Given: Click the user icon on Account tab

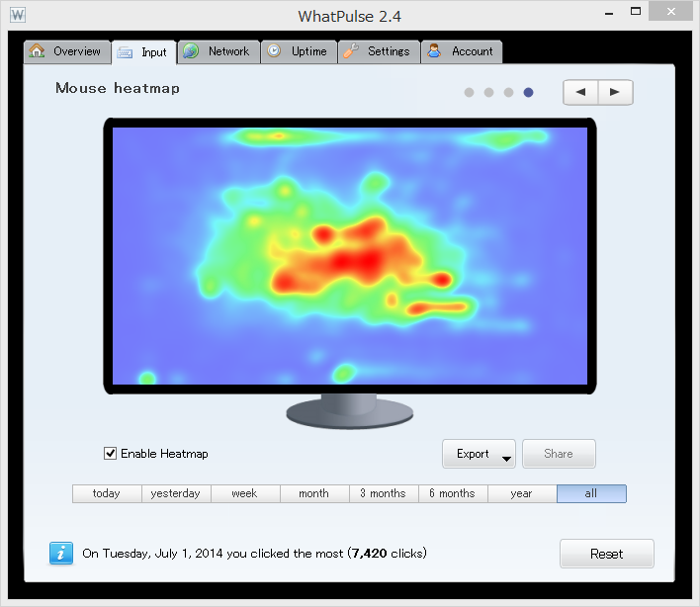Looking at the screenshot, I should pos(434,50).
